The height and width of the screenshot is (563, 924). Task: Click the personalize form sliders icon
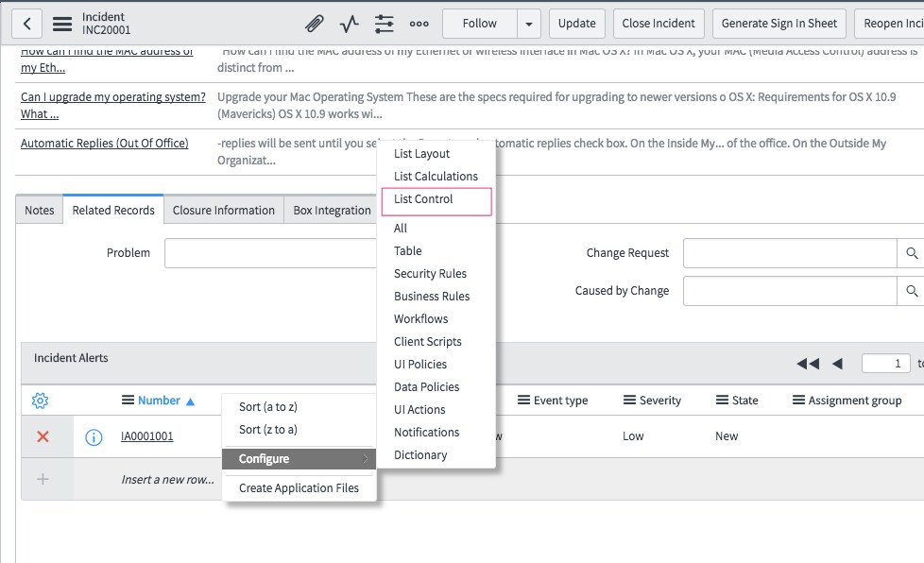coord(385,24)
